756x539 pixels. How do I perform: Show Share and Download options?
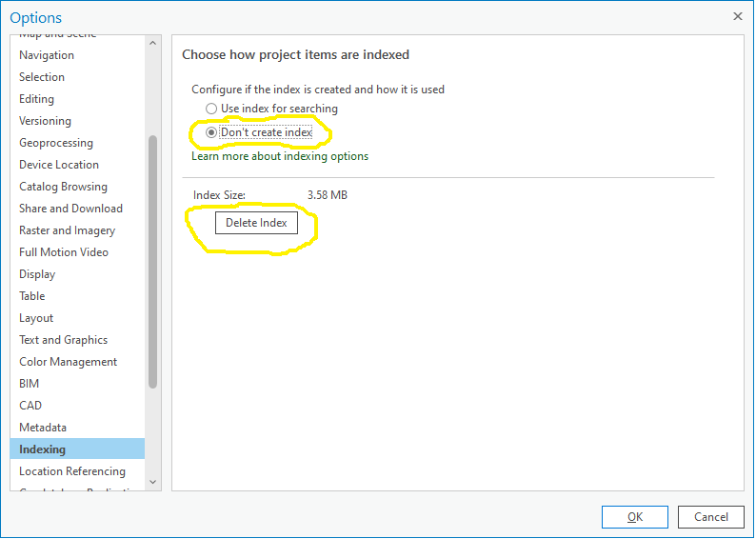coord(70,209)
